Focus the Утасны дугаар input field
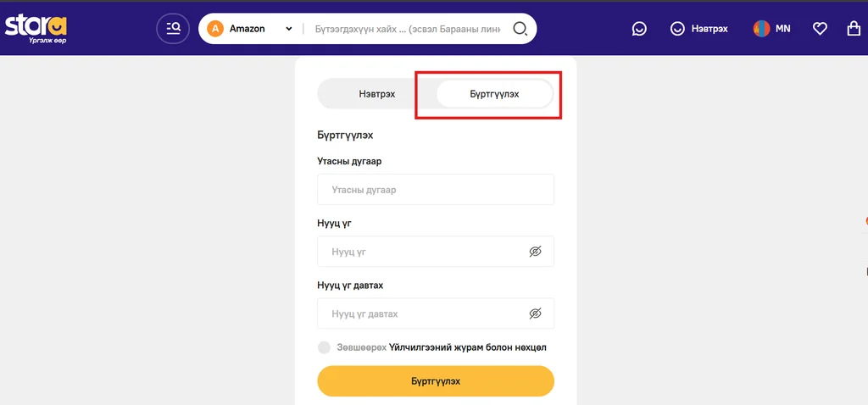The height and width of the screenshot is (405, 868). click(x=436, y=190)
